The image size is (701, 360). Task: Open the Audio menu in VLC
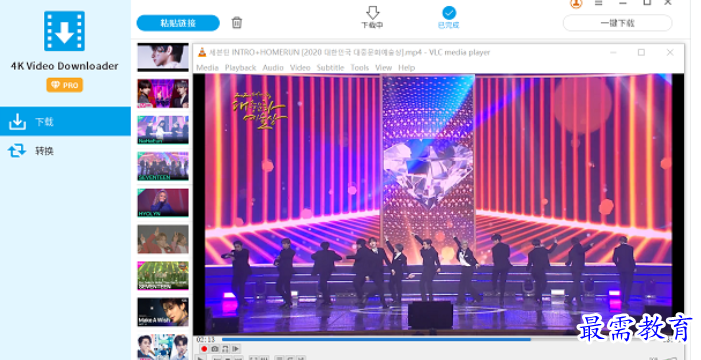pyautogui.click(x=273, y=68)
